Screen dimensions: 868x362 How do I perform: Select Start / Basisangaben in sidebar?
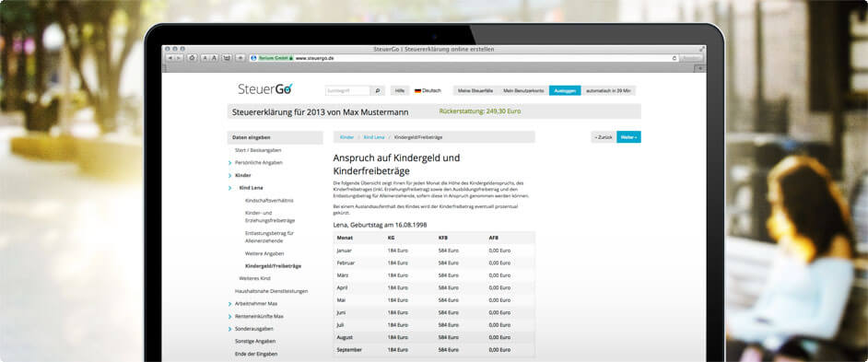(258, 150)
